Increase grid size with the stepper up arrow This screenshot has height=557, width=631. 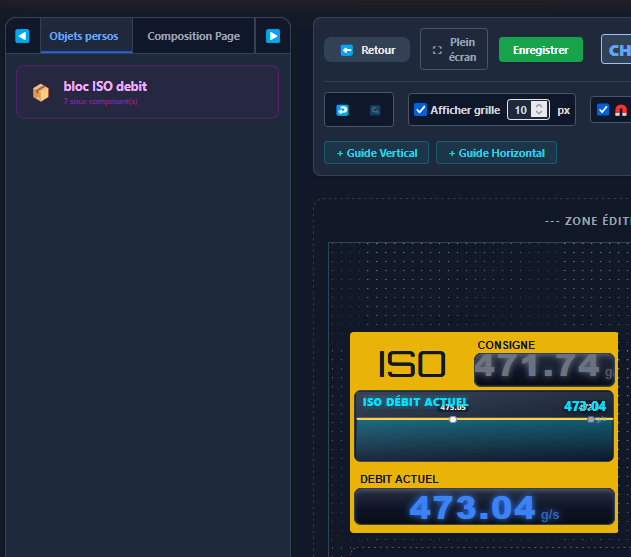pos(539,106)
